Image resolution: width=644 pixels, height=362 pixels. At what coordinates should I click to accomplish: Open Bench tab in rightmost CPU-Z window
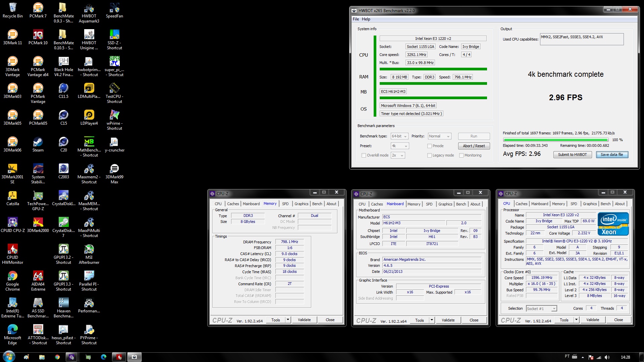click(x=605, y=204)
